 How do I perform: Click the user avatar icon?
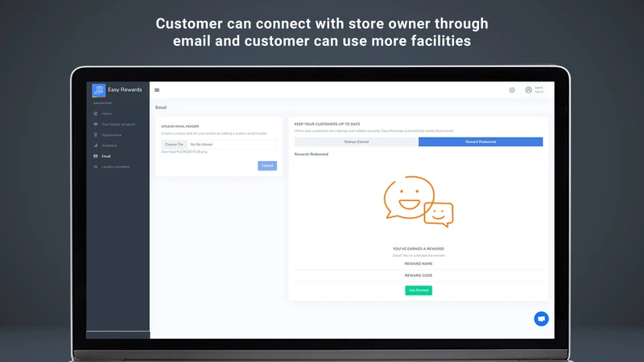(x=529, y=90)
